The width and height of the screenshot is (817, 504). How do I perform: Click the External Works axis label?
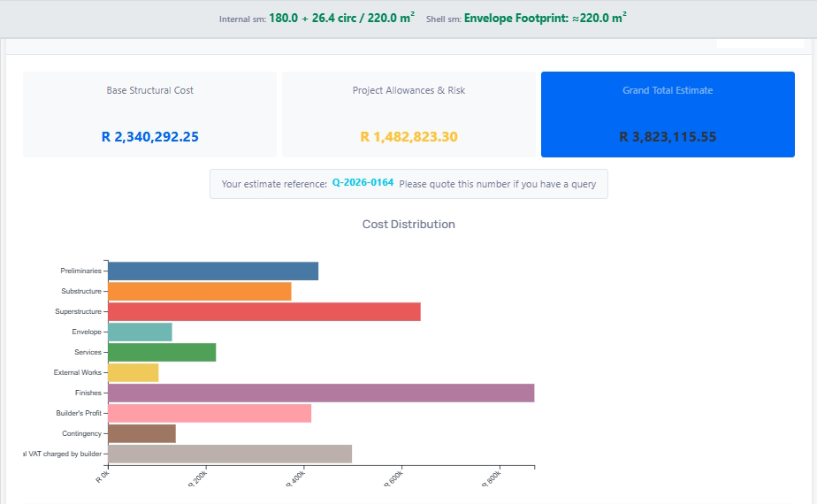coord(77,372)
